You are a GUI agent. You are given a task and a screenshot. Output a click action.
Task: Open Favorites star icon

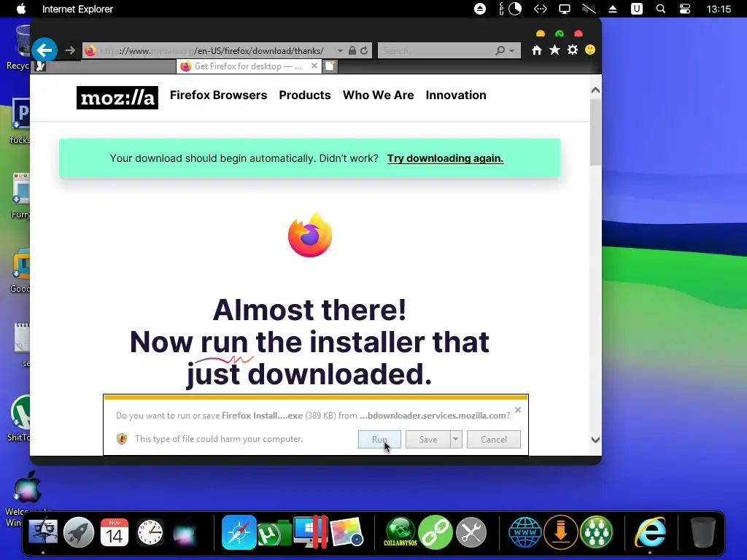click(x=554, y=50)
